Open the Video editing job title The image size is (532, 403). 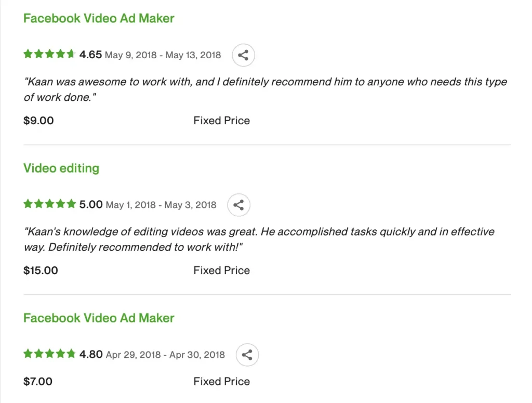pyautogui.click(x=61, y=168)
